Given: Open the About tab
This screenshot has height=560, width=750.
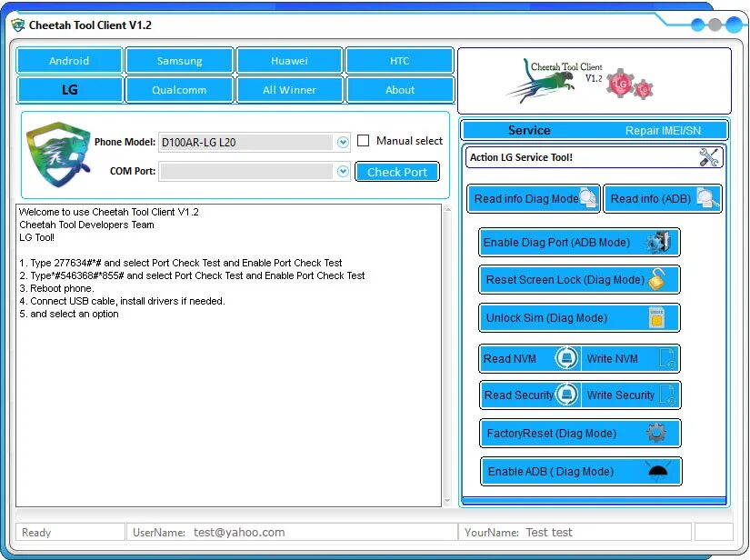Looking at the screenshot, I should point(399,89).
